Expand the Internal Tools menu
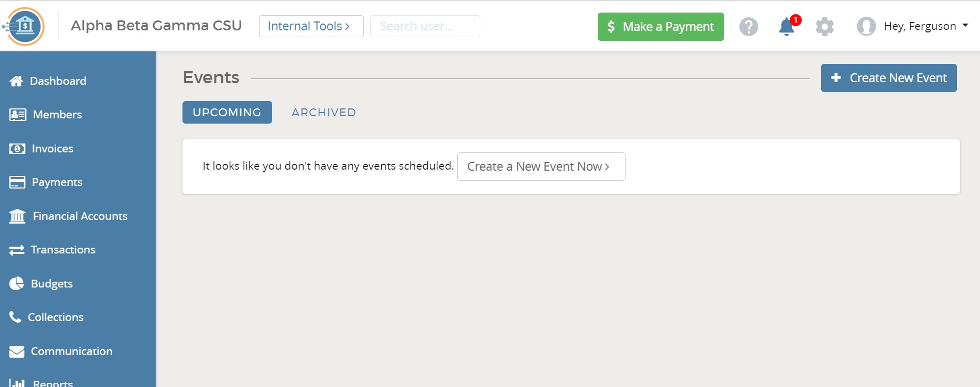Screen dimensions: 980x387 click(x=311, y=26)
